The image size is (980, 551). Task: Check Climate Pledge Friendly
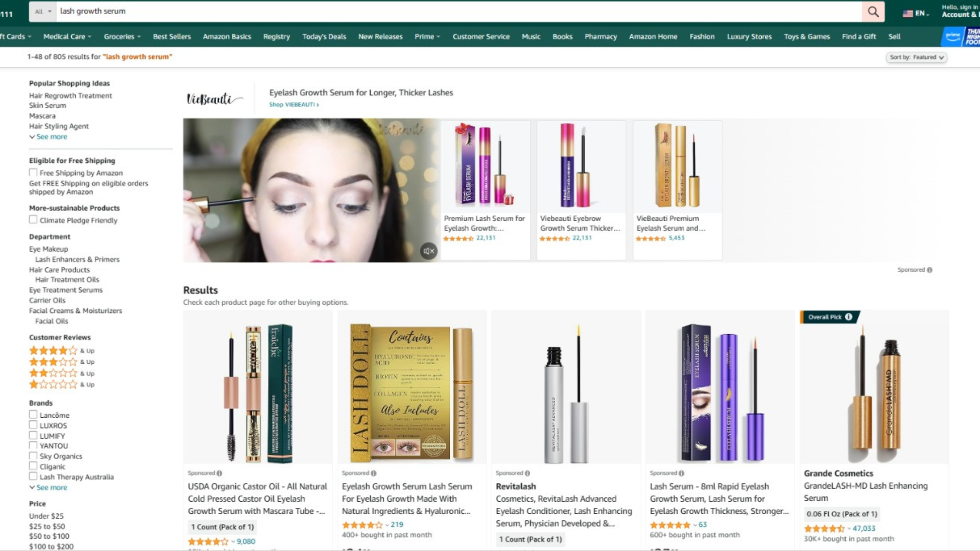(x=33, y=220)
